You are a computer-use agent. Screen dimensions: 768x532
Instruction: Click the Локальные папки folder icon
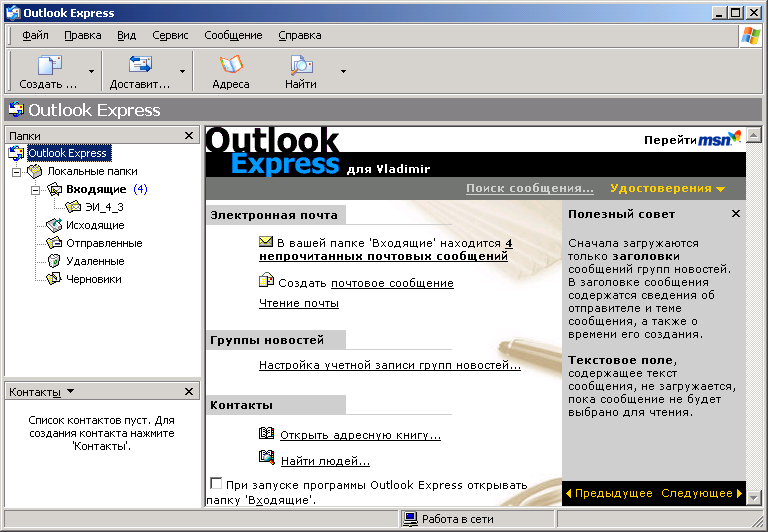[35, 171]
